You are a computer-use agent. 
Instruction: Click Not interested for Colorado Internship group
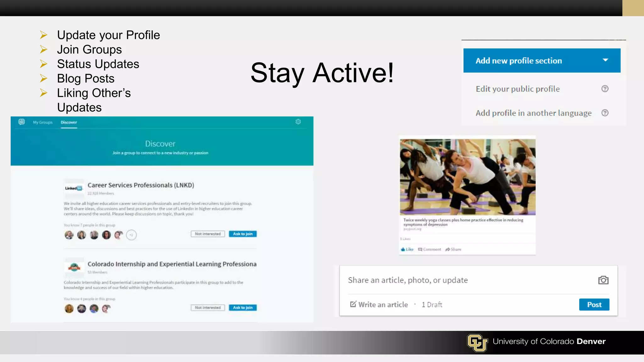pos(208,308)
